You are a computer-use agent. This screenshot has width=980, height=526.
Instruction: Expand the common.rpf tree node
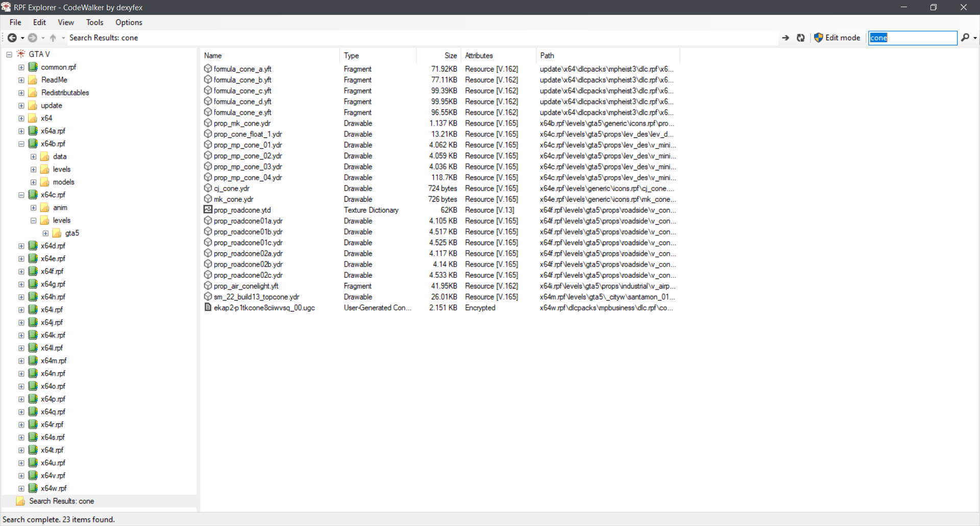point(21,67)
